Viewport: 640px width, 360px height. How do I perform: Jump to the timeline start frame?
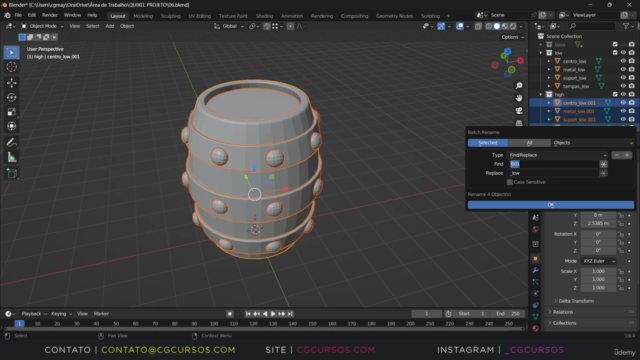click(x=248, y=314)
